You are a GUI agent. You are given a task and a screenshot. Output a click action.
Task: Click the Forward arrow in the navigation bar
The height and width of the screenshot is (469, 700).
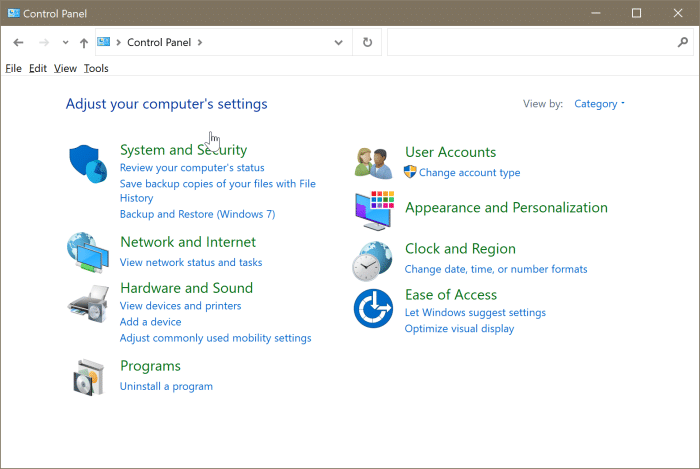coord(44,42)
